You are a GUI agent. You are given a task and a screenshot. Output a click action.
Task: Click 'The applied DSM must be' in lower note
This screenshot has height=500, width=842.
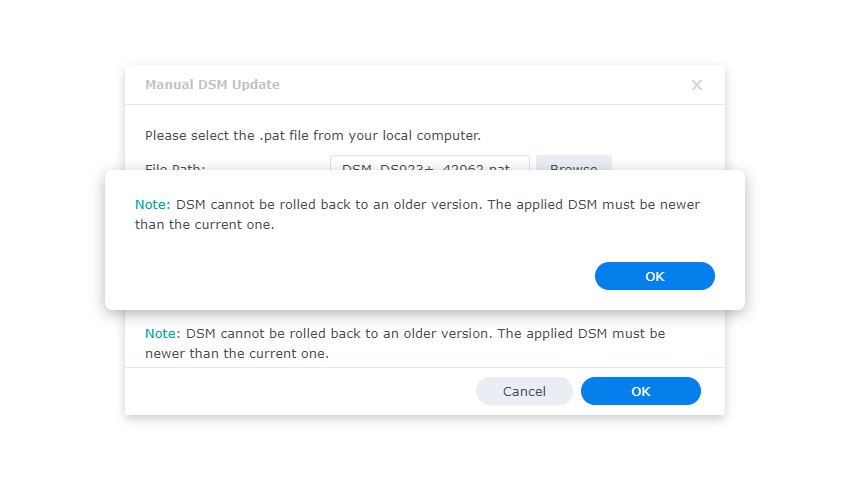click(x=582, y=334)
